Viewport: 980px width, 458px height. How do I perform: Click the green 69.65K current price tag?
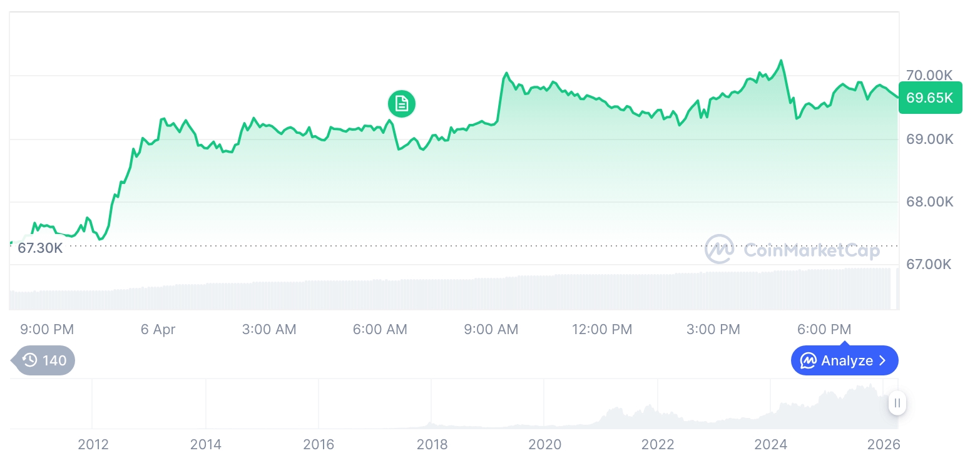click(929, 98)
